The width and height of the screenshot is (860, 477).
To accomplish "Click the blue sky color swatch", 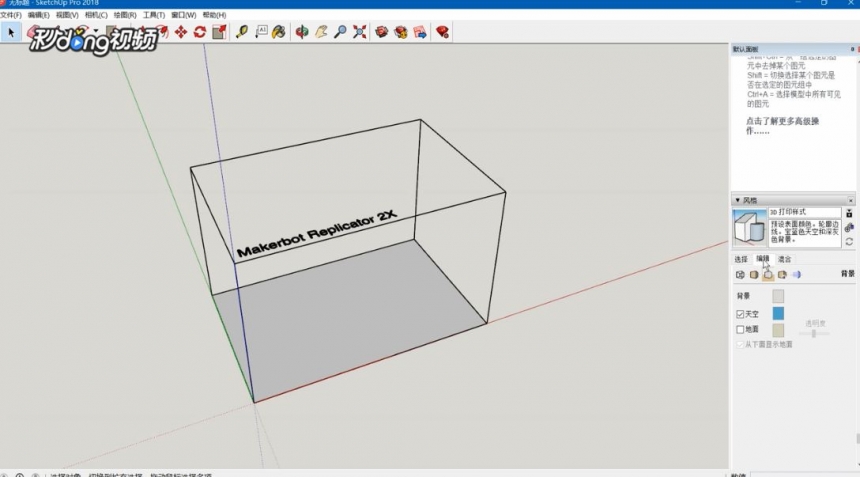I will click(778, 314).
